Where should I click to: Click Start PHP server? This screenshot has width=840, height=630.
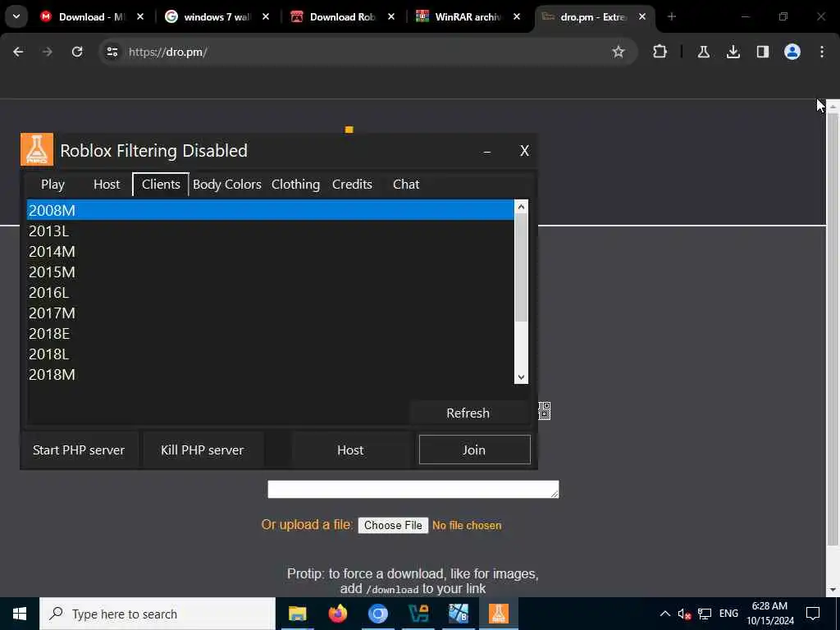(x=79, y=450)
